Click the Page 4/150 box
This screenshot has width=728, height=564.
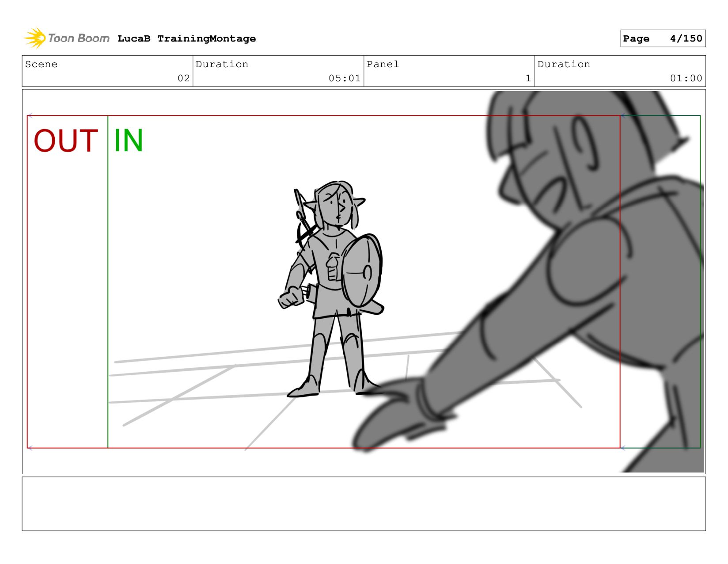tap(663, 38)
